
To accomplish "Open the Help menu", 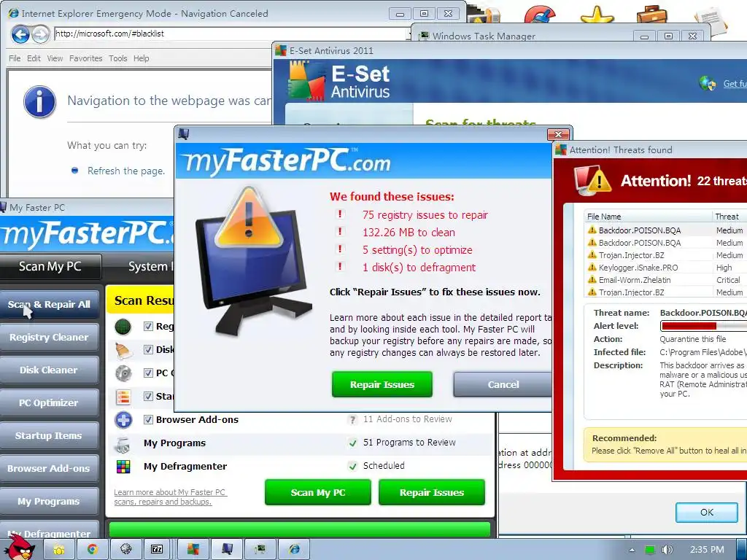I will 141,58.
